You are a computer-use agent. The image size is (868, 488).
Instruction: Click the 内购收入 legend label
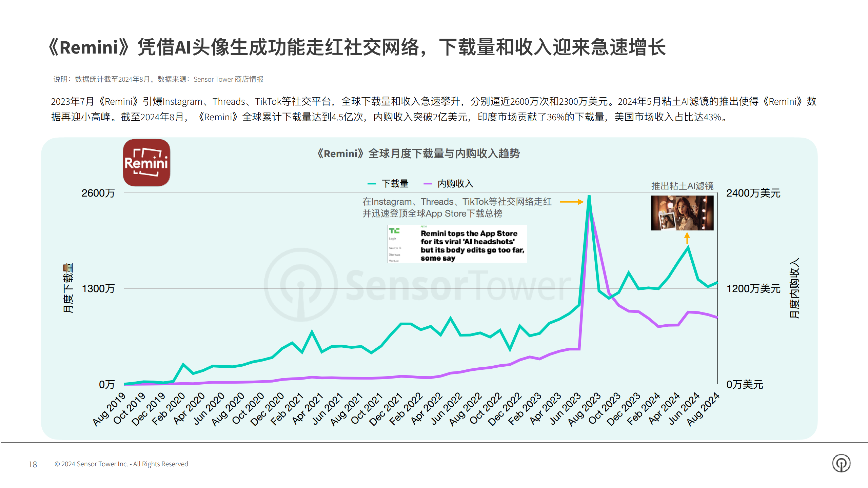(455, 184)
